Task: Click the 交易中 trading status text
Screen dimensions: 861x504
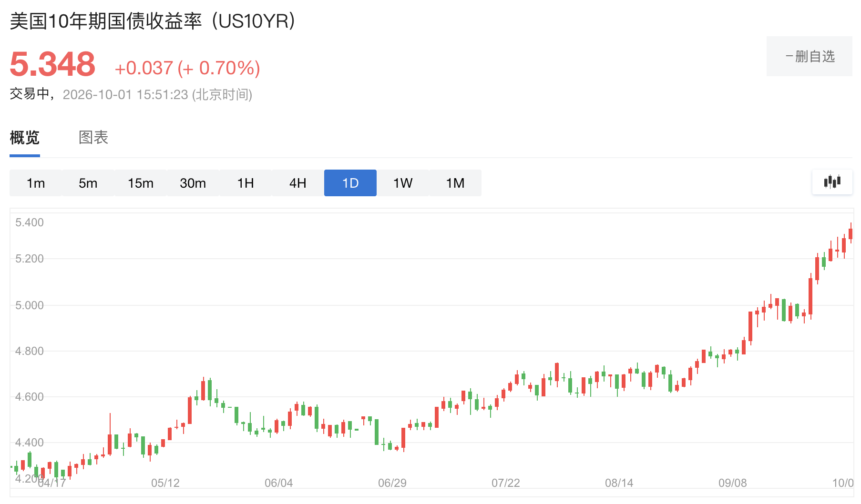Action: tap(30, 94)
